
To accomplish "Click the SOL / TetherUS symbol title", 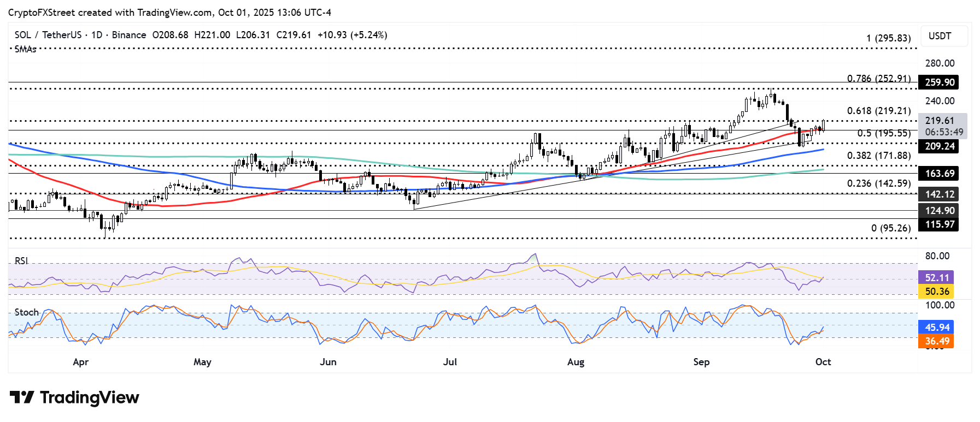I will click(48, 35).
